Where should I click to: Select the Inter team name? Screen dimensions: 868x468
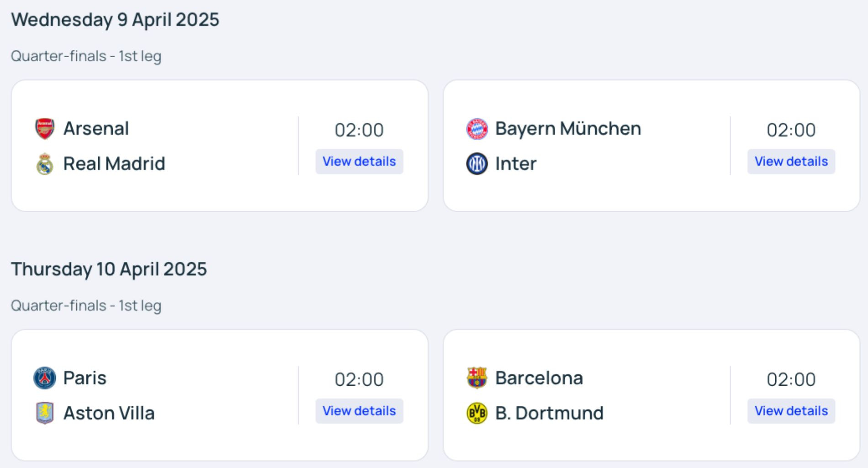(x=516, y=164)
